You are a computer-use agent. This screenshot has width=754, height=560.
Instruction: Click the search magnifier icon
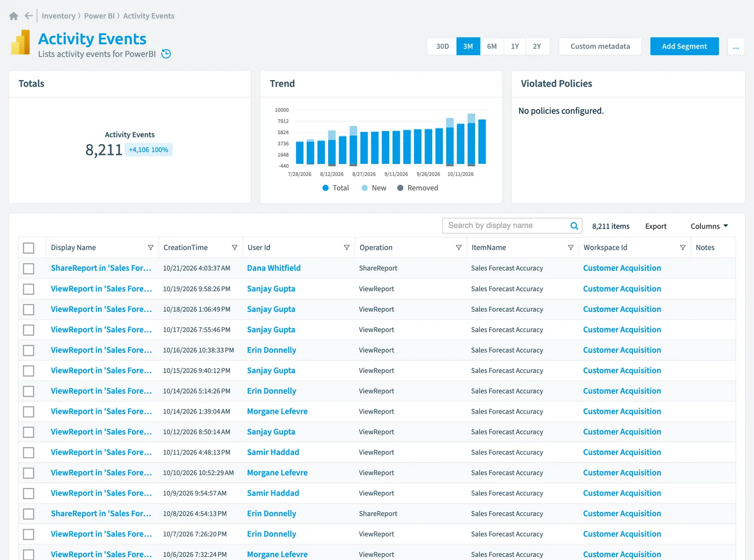pos(574,226)
